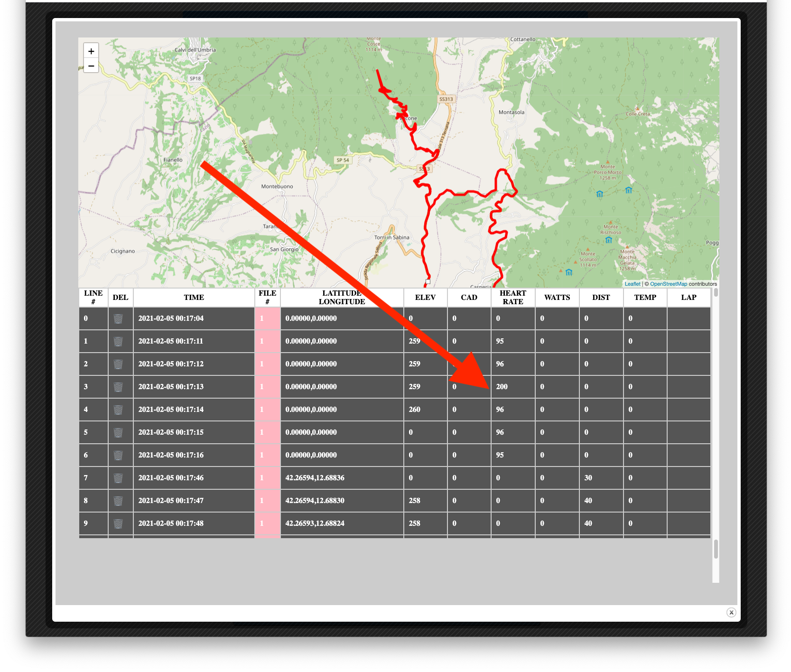This screenshot has width=791, height=672.
Task: Click the Cicignano map label
Action: point(123,251)
